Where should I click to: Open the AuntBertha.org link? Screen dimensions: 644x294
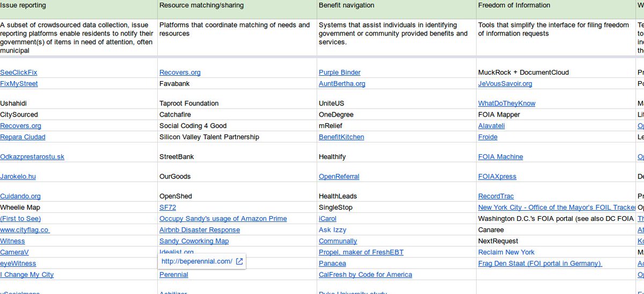[342, 84]
